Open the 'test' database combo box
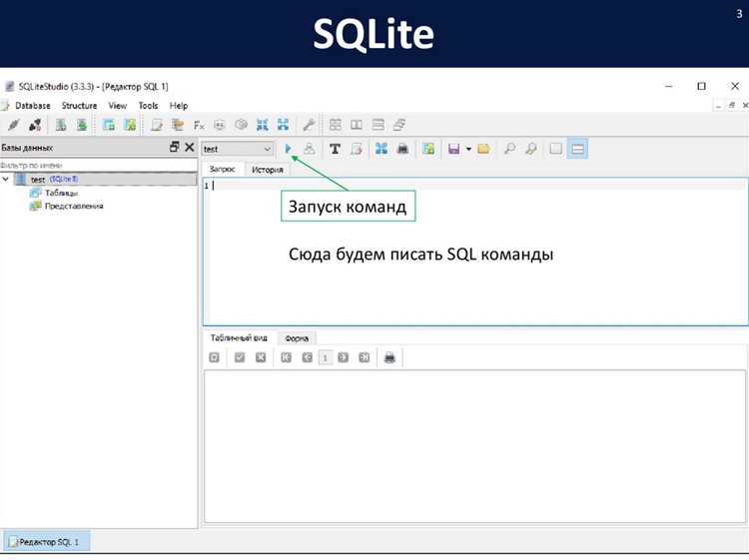749x560 pixels. tap(238, 149)
